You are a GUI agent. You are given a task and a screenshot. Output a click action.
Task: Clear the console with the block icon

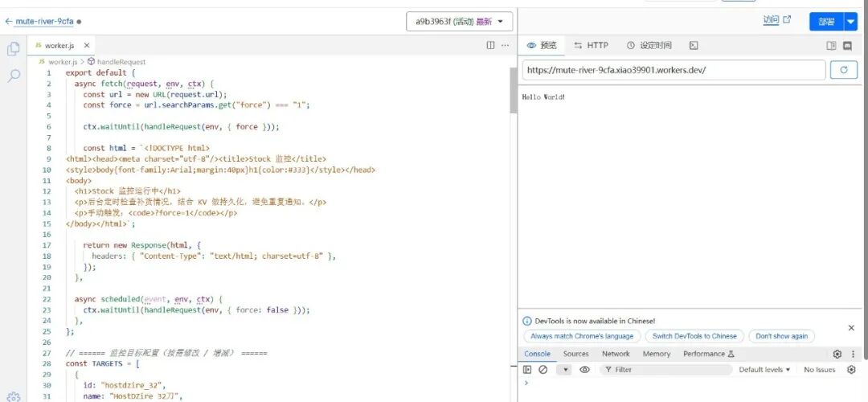pyautogui.click(x=543, y=369)
